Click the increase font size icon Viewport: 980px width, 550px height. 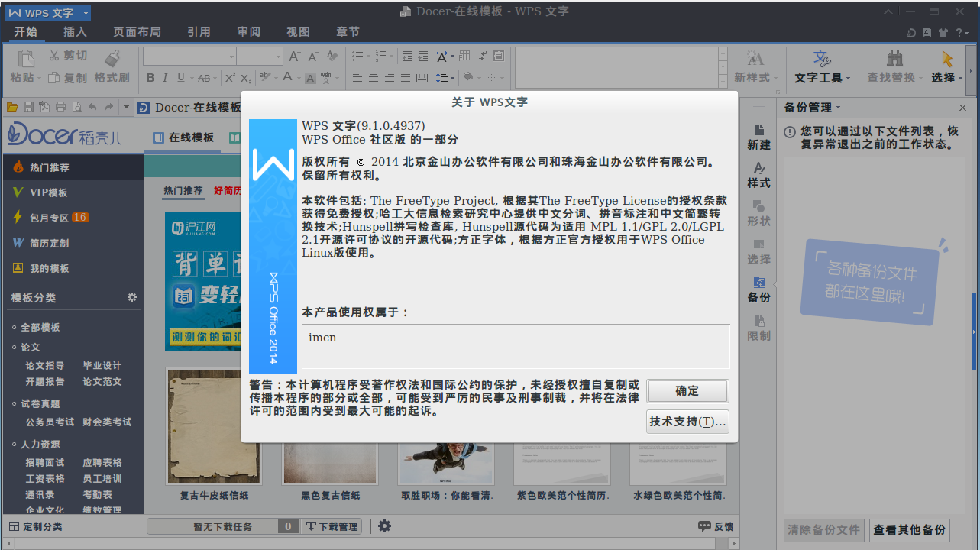[295, 57]
